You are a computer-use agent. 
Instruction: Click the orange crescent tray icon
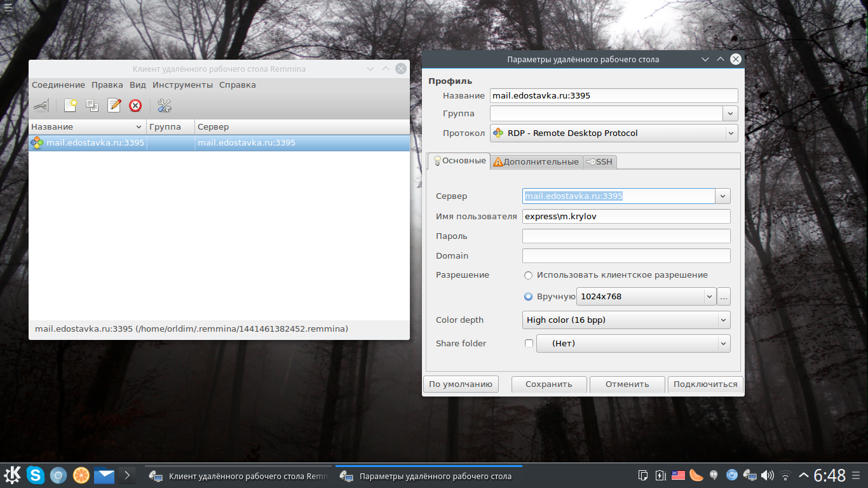696,475
